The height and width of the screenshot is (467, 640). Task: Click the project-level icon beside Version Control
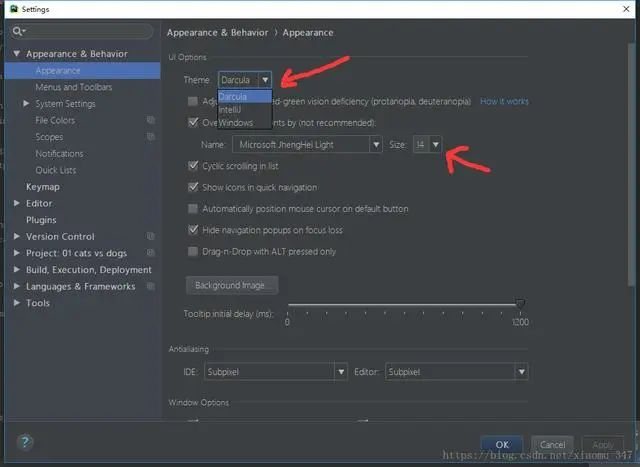point(151,236)
